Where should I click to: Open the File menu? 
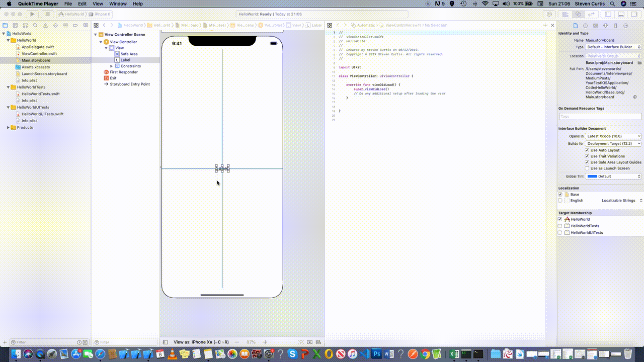pyautogui.click(x=68, y=4)
